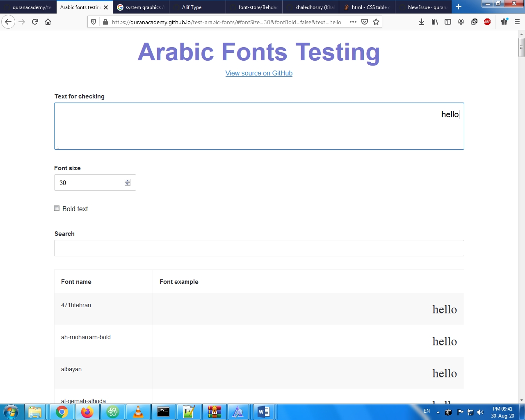Click inside the Search field
Screen dimensions: 525x420
[x=259, y=248]
